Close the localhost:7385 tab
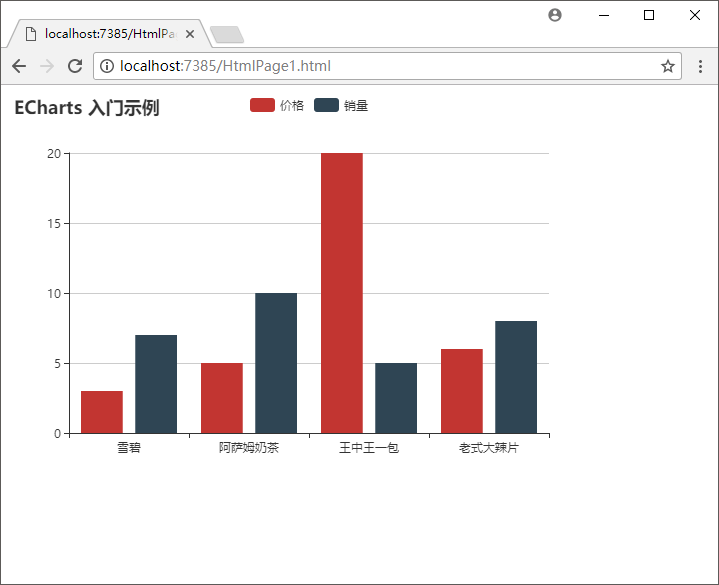719x585 pixels. coord(190,34)
